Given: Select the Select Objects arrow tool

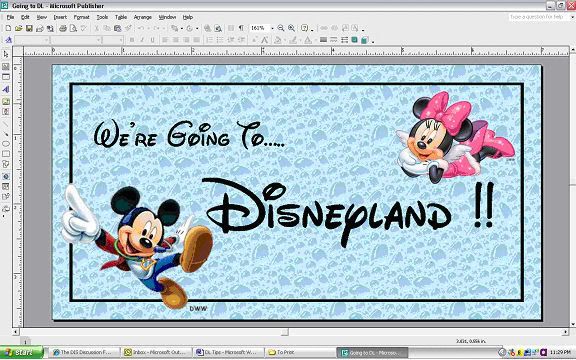Looking at the screenshot, I should (x=6, y=54).
